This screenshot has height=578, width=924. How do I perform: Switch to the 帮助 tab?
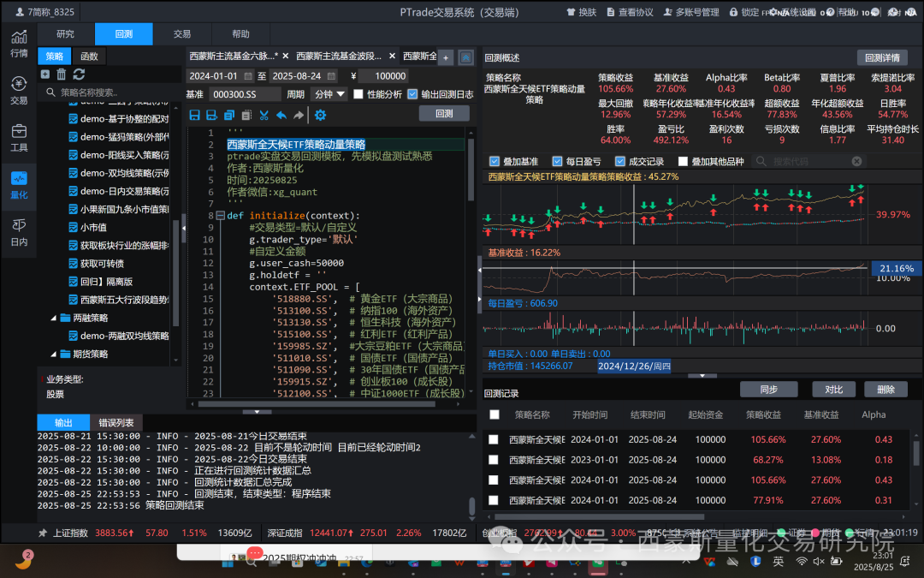tap(240, 34)
